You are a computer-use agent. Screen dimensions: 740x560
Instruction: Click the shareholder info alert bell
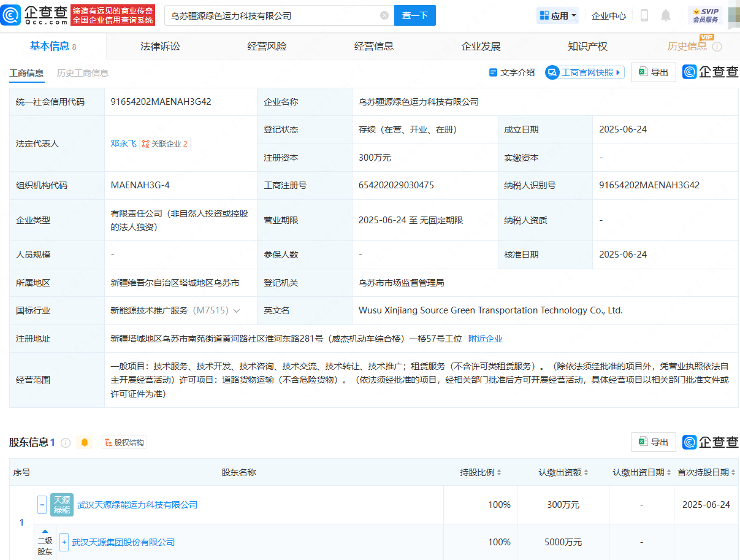(x=85, y=442)
